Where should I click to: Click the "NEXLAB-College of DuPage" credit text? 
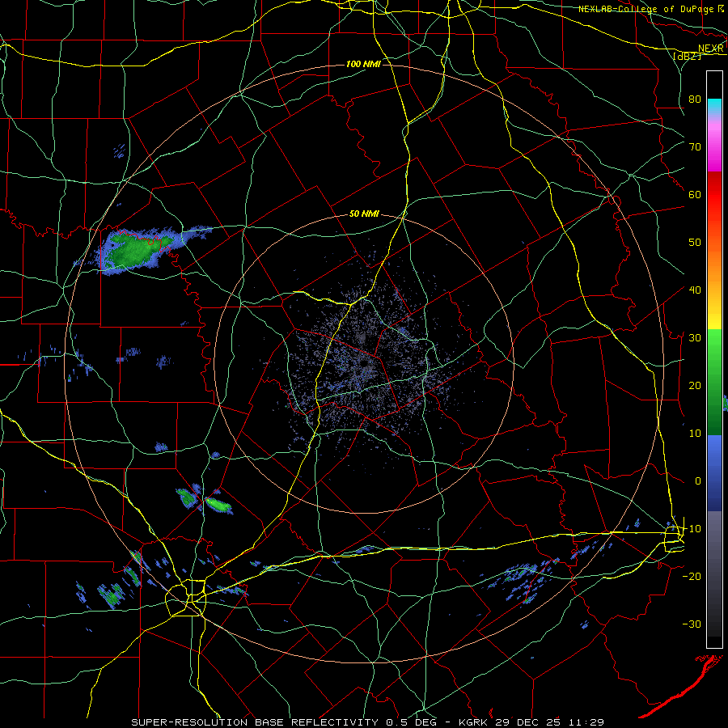click(x=645, y=9)
